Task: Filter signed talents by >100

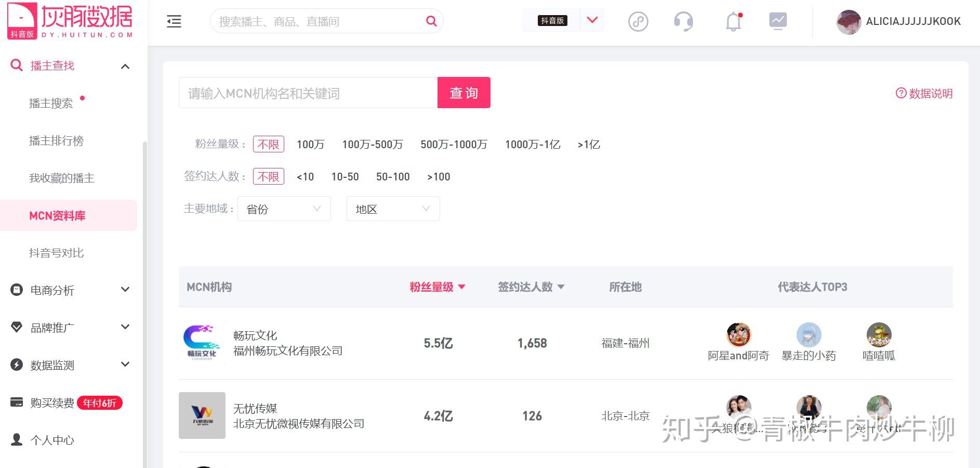Action: [x=439, y=177]
